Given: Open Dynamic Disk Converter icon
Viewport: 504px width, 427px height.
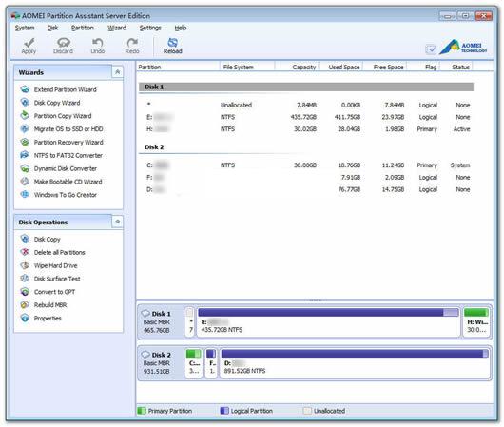Looking at the screenshot, I should (x=25, y=168).
